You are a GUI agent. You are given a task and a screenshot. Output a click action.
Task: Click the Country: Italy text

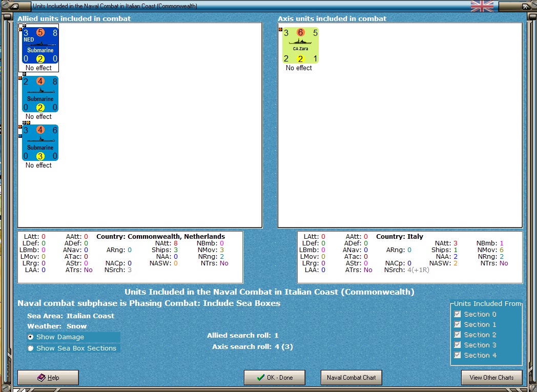pos(400,237)
